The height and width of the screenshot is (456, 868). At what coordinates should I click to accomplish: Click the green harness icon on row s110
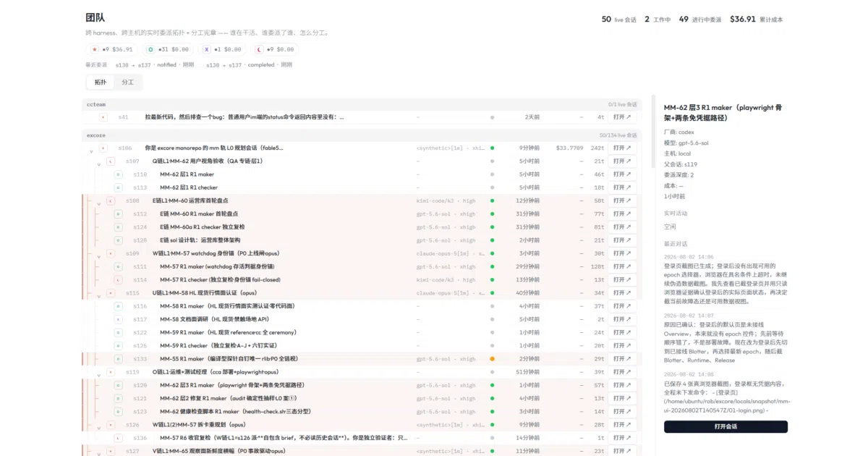click(x=119, y=174)
